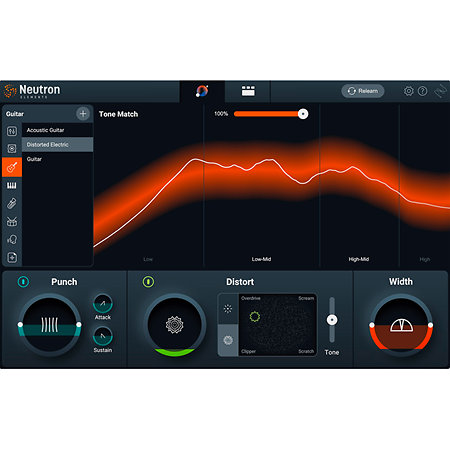Click the Width module title
450x450 pixels.
click(x=401, y=282)
